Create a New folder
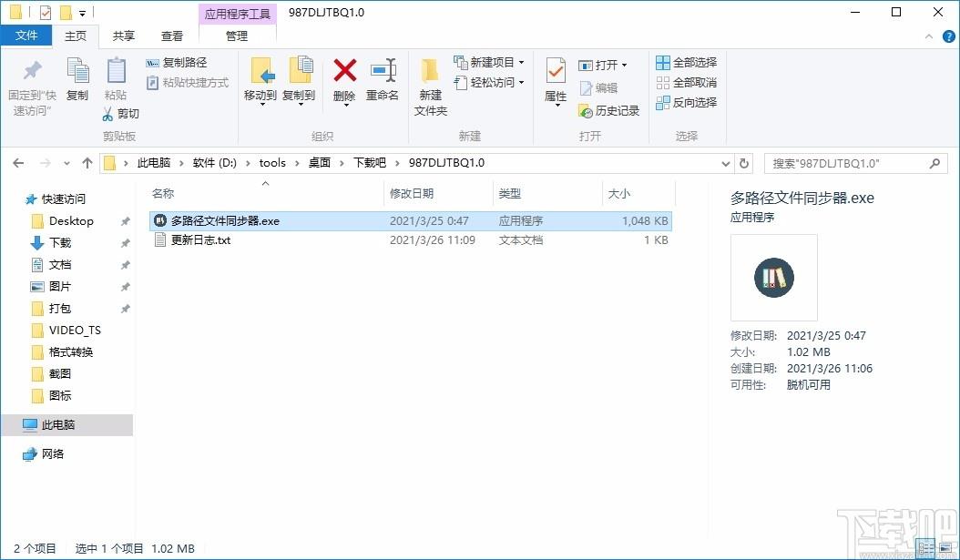960x560 pixels. coord(431,87)
